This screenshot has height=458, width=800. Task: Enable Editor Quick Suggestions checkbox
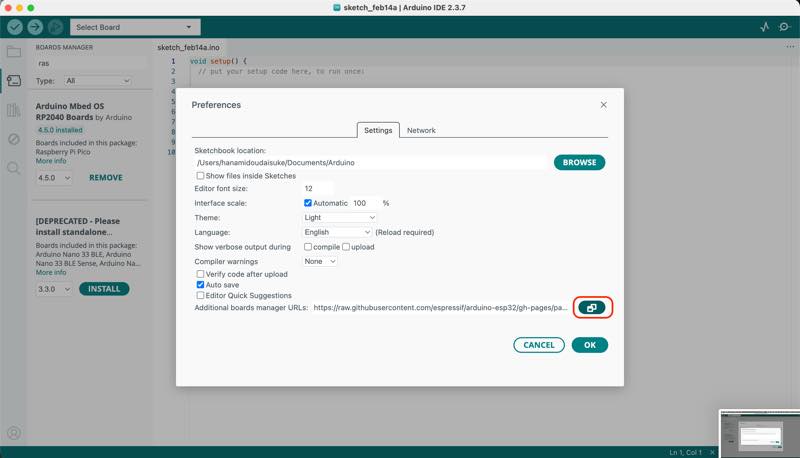[x=201, y=295]
